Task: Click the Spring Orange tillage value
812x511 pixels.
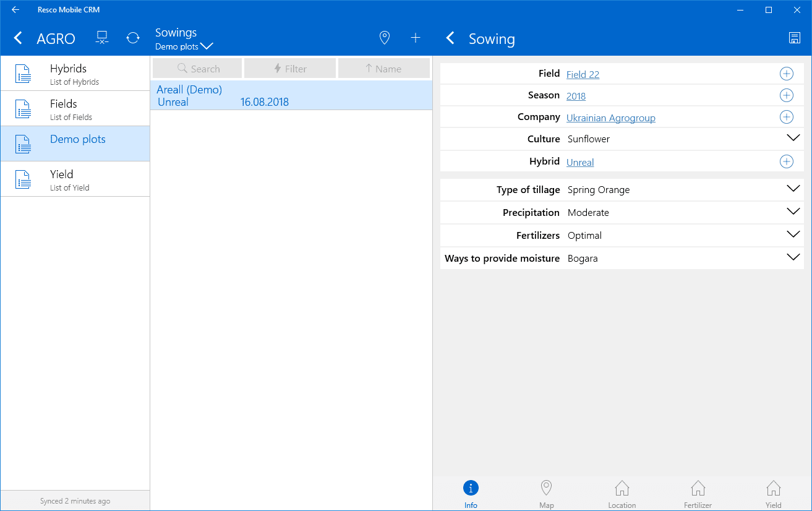Action: (599, 190)
